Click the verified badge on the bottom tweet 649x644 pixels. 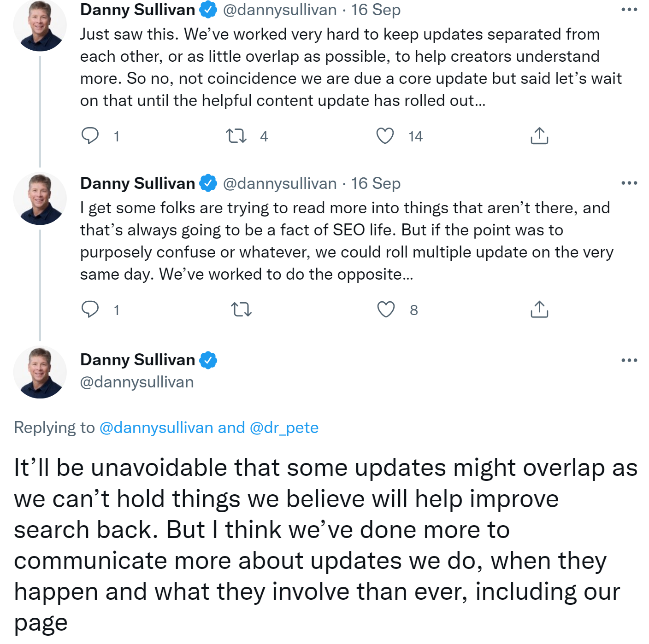tap(207, 359)
